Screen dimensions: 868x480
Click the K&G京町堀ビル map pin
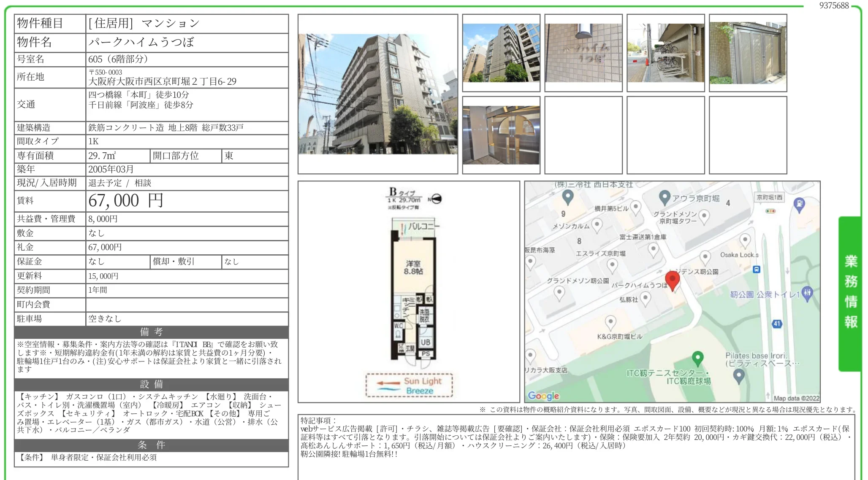pos(610,323)
